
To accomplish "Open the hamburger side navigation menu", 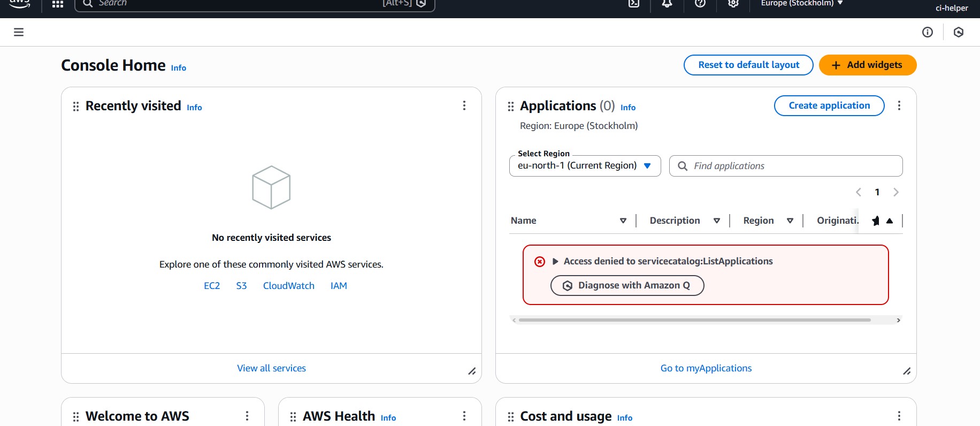I will tap(19, 32).
